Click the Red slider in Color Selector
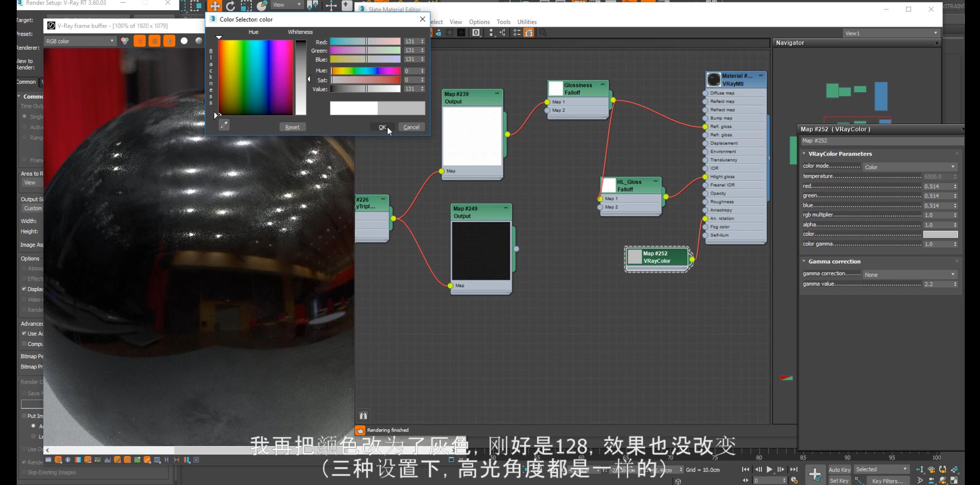This screenshot has width=980, height=485. tap(365, 41)
